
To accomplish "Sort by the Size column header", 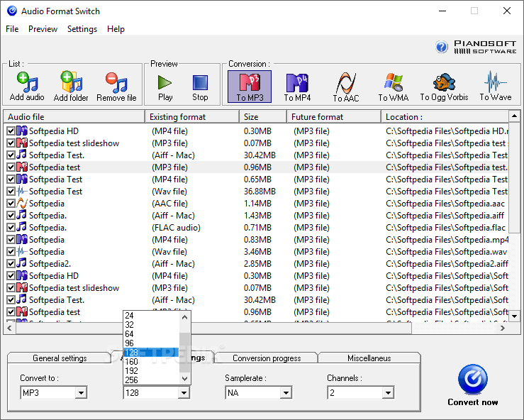I will 263,116.
